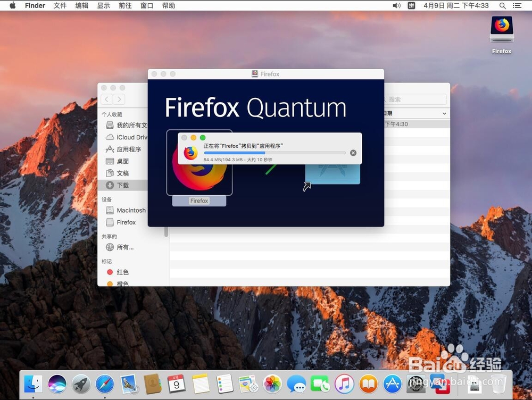
Task: Click the date and time in the menu bar
Action: tap(456, 5)
